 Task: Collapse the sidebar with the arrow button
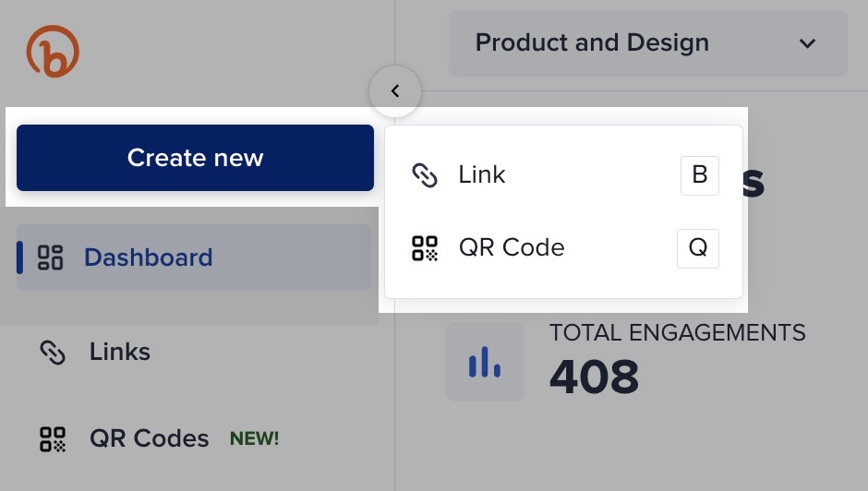pos(394,90)
